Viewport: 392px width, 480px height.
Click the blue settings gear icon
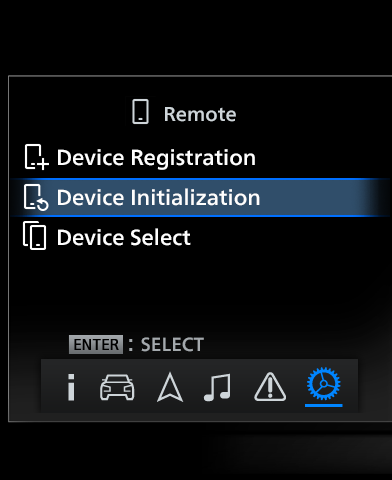click(x=323, y=384)
